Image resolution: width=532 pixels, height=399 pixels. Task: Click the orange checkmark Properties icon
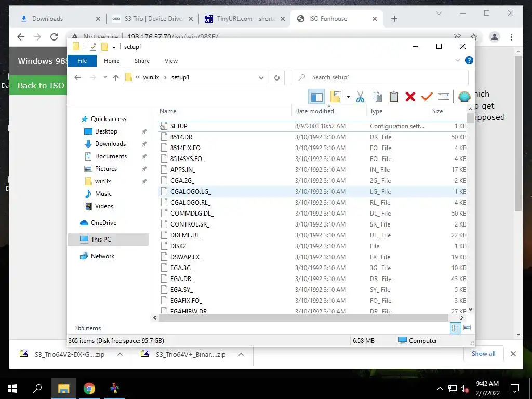[x=427, y=97]
